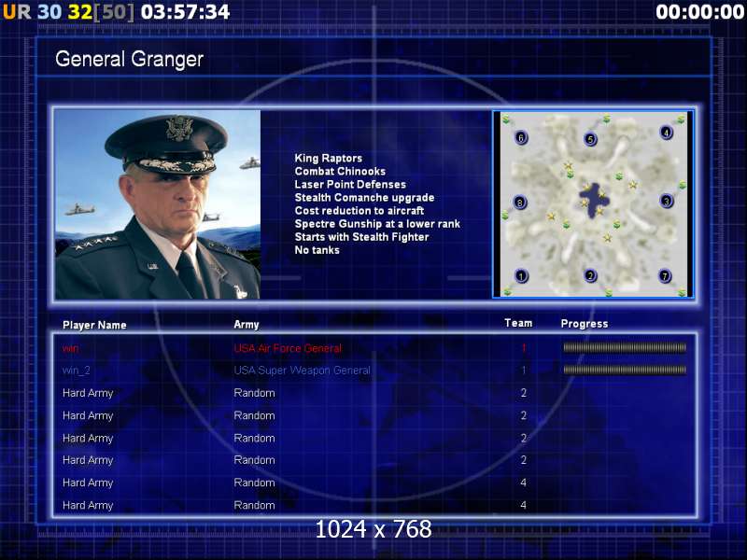Click the team number next to USA Super Weapon General
The image size is (747, 560).
click(524, 370)
